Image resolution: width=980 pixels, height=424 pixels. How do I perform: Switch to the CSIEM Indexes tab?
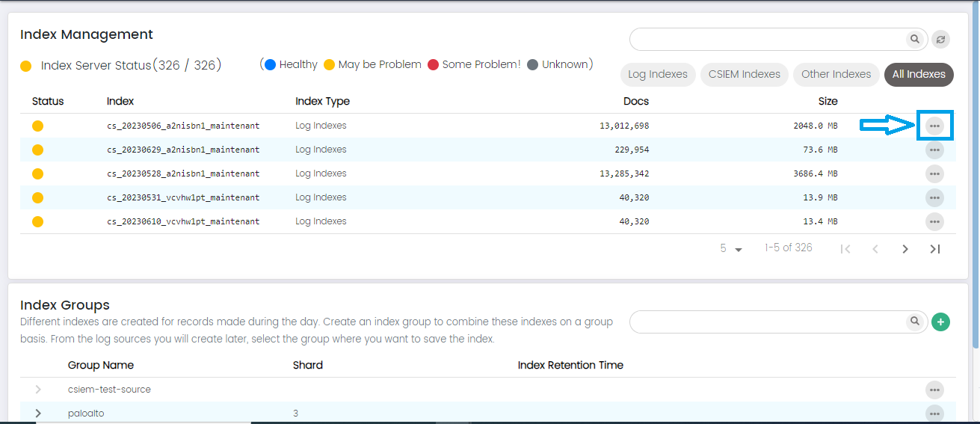tap(744, 74)
